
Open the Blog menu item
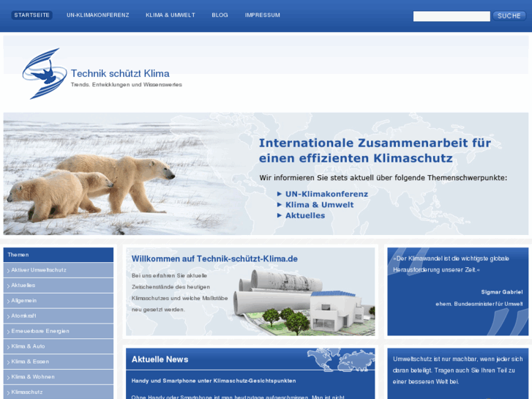coord(220,15)
